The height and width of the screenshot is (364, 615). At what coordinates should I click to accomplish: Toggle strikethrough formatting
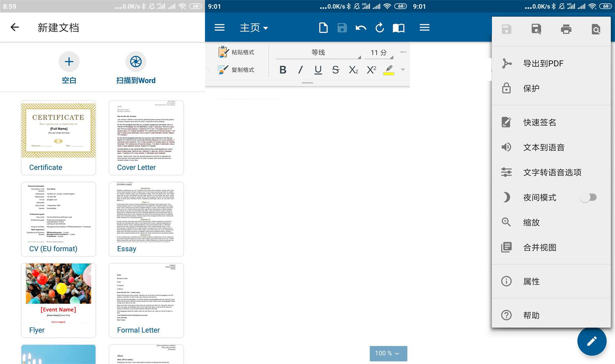tap(336, 70)
